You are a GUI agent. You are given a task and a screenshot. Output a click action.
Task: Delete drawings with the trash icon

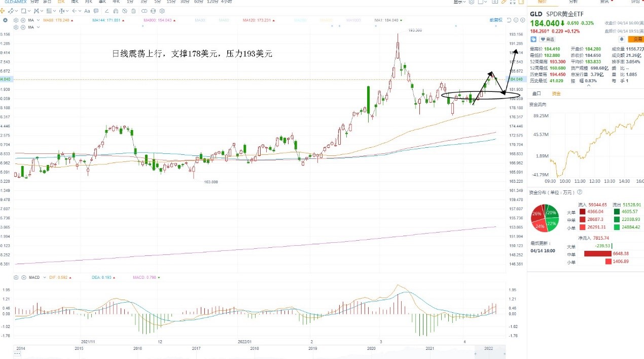tap(133, 11)
